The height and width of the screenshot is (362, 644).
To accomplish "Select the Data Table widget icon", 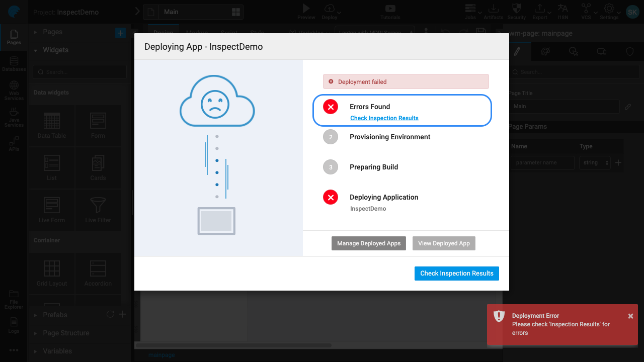I will [51, 121].
